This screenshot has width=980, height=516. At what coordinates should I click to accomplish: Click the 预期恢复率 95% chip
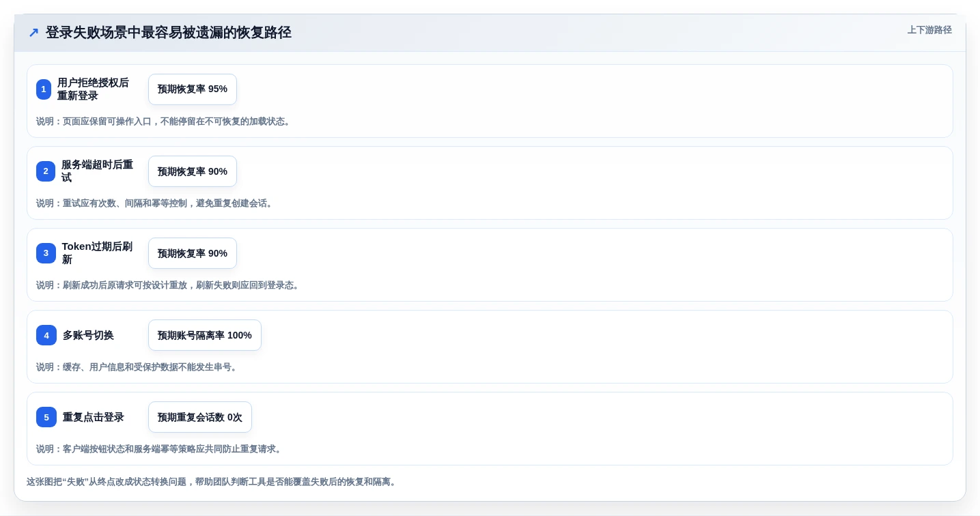[x=193, y=89]
